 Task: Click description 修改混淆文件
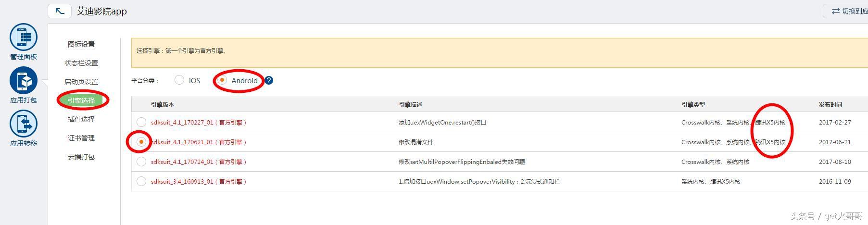point(416,142)
